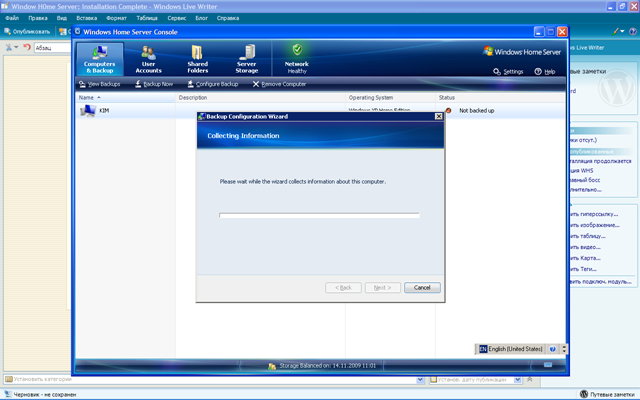Open the Правка menu in Live Writer
The image size is (640, 400).
tap(38, 18)
